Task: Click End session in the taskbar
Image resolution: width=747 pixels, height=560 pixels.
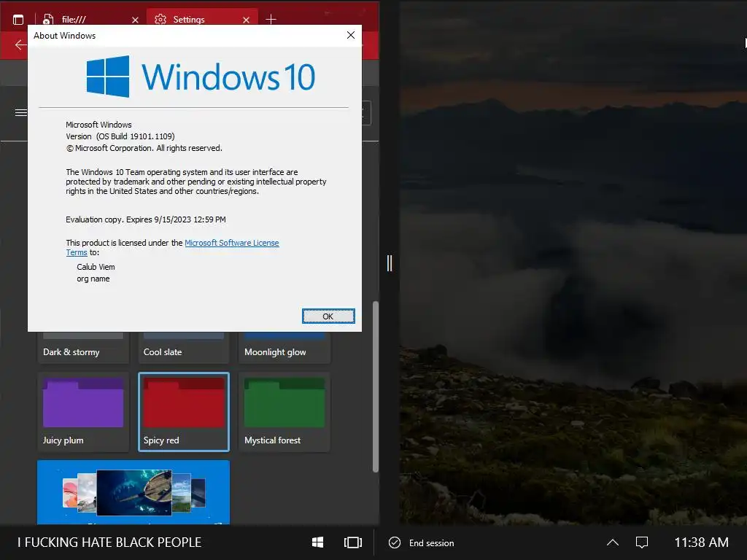Action: (x=422, y=542)
